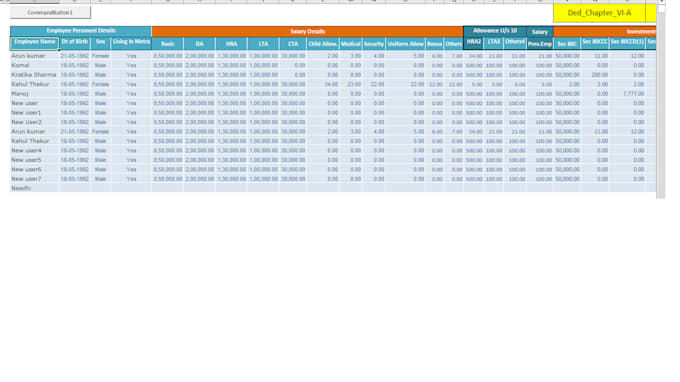Select the 24.00 Child Allow. value

tap(323, 85)
